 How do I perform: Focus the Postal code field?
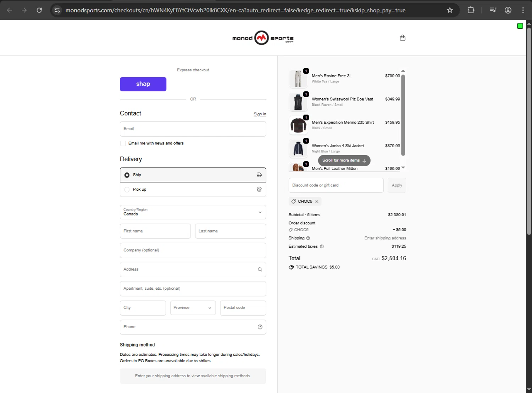(x=243, y=308)
